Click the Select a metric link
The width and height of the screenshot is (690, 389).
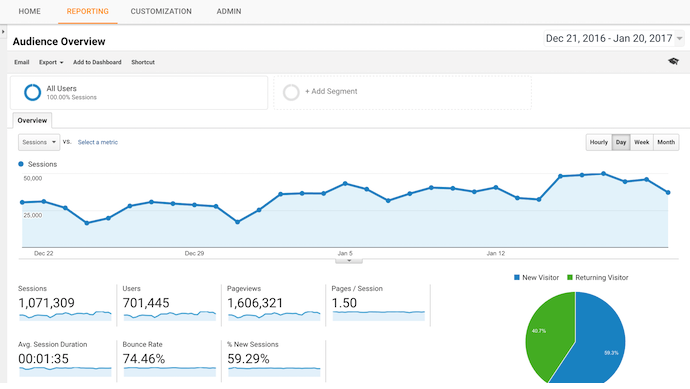98,142
